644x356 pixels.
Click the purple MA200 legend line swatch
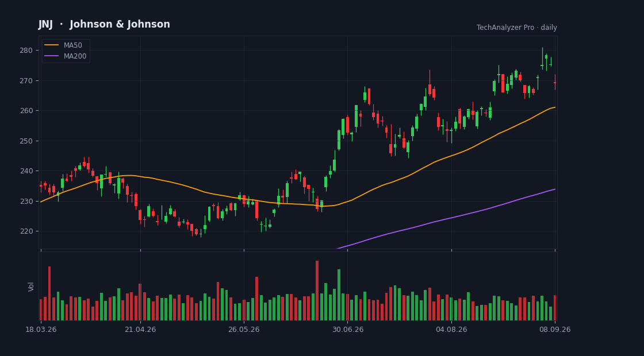(x=51, y=56)
